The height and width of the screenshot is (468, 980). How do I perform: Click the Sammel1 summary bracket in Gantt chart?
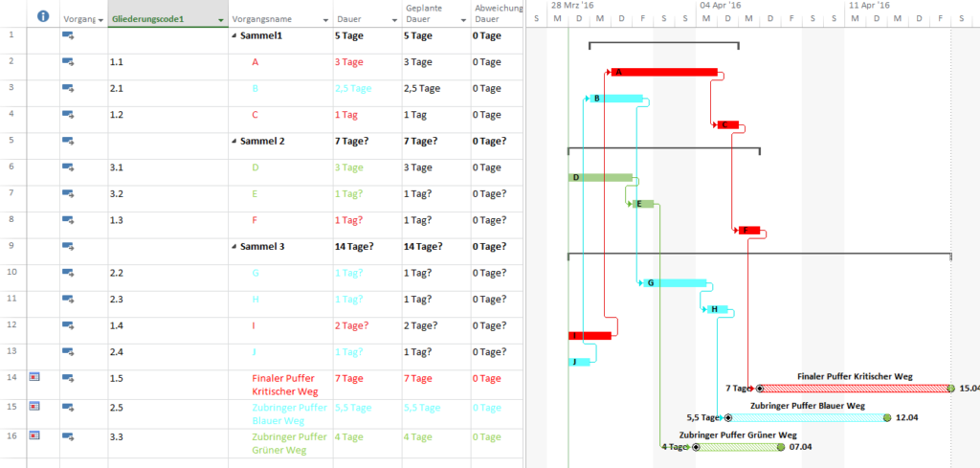pyautogui.click(x=664, y=45)
